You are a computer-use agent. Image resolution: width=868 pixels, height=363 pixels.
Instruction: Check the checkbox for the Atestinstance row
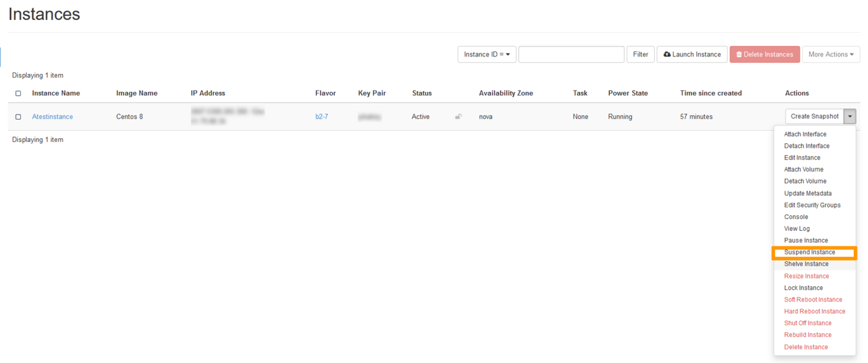pos(18,116)
